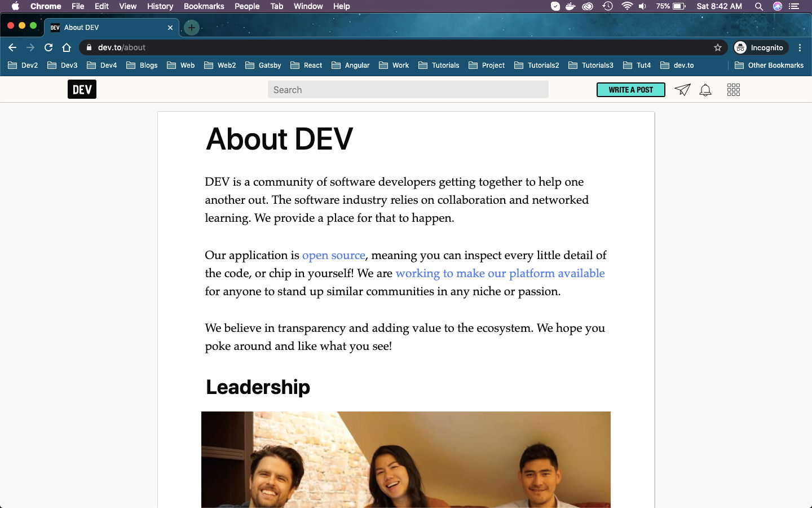Open the Work bookmarks folder

tap(394, 65)
